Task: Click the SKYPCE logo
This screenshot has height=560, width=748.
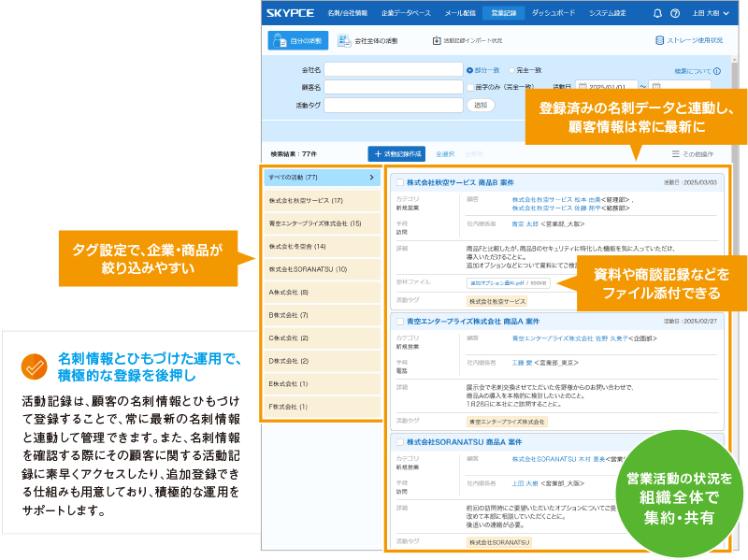Action: tap(290, 13)
